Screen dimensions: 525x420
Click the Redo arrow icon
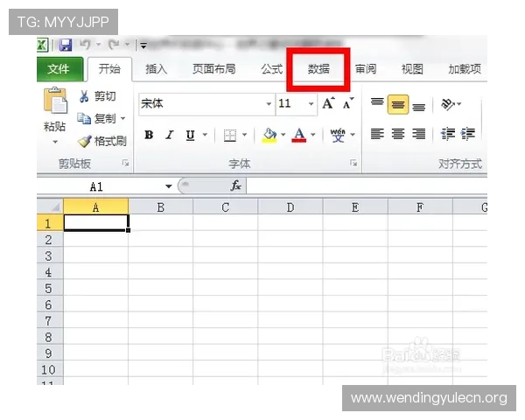(x=114, y=45)
